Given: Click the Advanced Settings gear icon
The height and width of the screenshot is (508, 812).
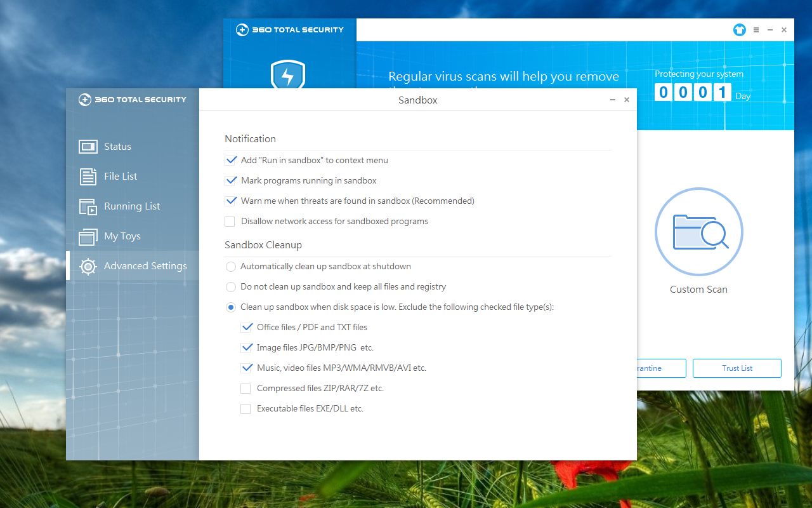Looking at the screenshot, I should point(88,266).
